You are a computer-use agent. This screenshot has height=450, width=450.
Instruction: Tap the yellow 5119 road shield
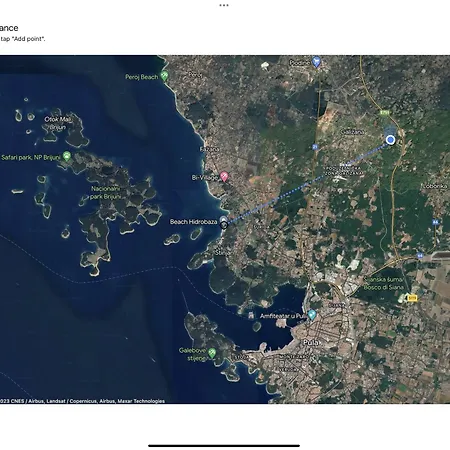[412, 298]
